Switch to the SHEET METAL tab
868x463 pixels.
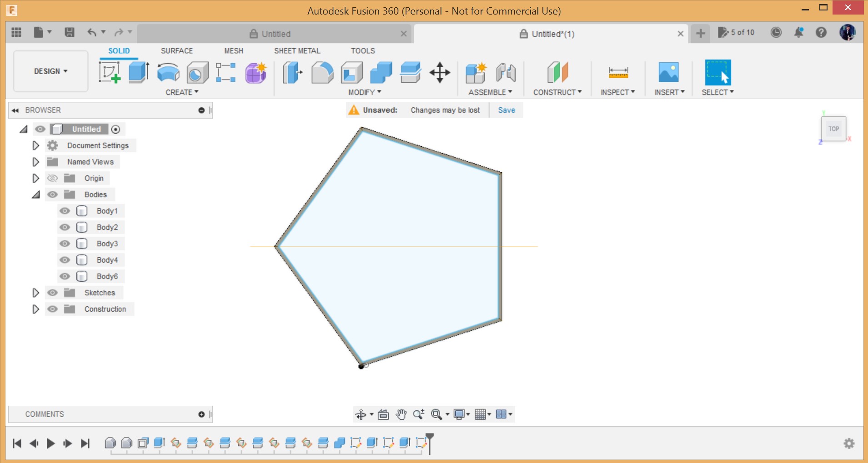click(x=297, y=50)
